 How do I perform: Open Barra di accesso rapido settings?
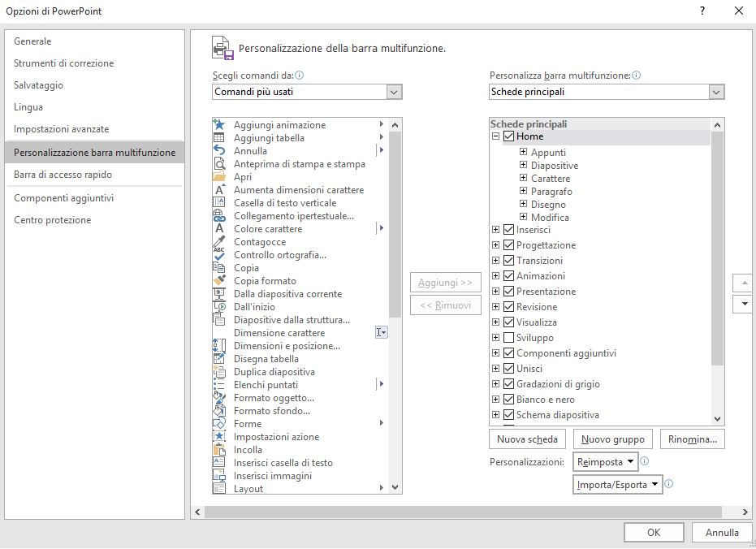94,175
